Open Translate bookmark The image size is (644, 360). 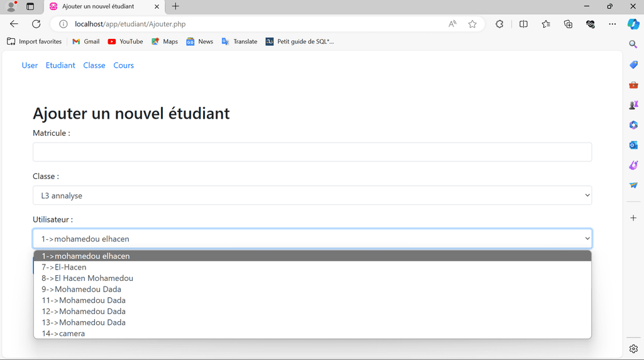pyautogui.click(x=240, y=41)
